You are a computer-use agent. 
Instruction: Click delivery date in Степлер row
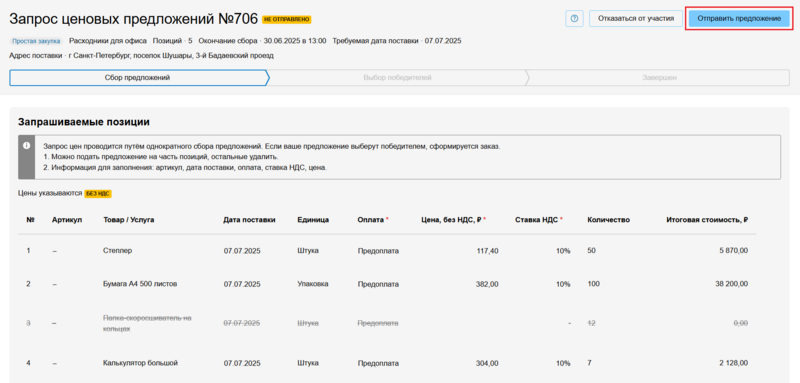pos(242,251)
